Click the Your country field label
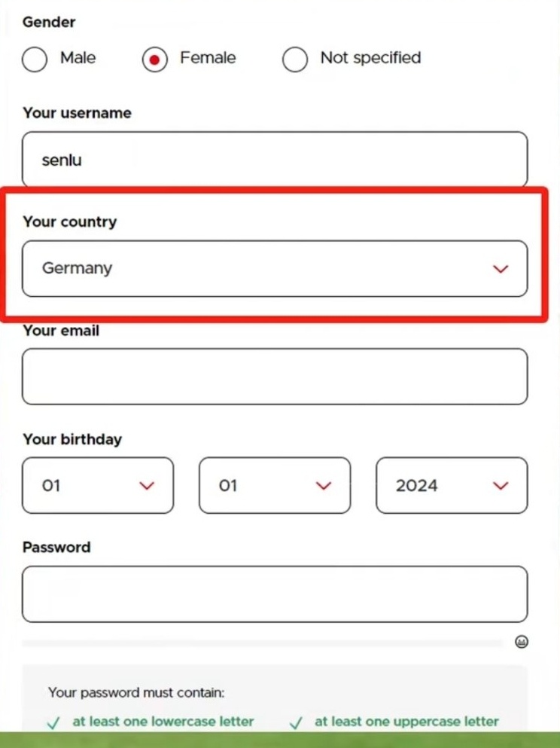This screenshot has height=748, width=560. [70, 221]
